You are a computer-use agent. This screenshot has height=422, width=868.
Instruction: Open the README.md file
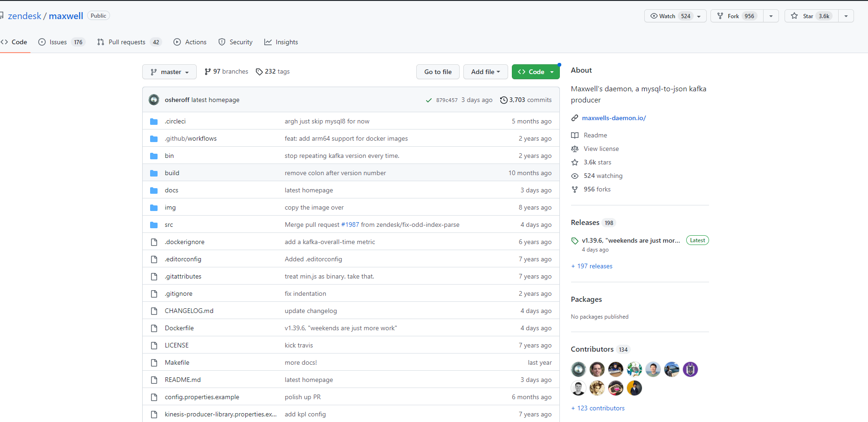(183, 380)
